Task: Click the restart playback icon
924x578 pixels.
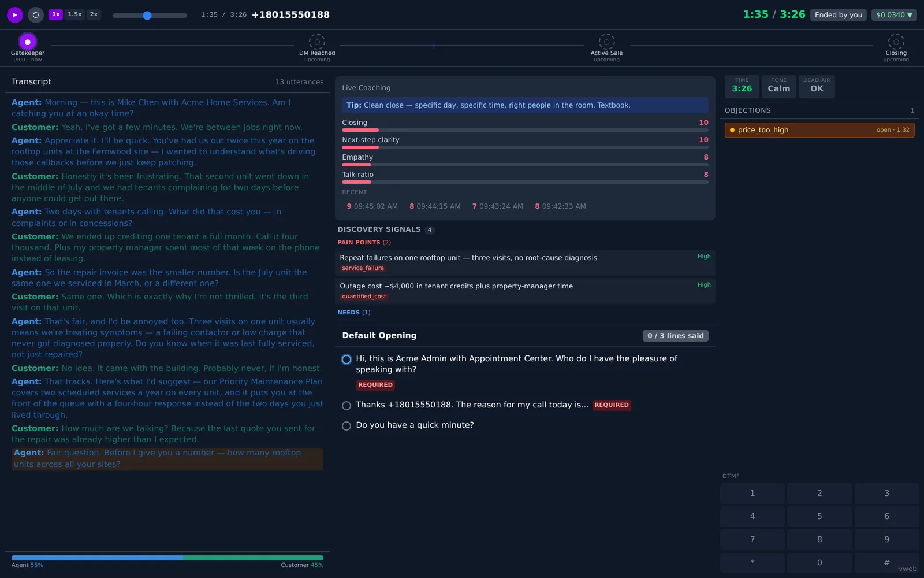Action: (x=36, y=15)
